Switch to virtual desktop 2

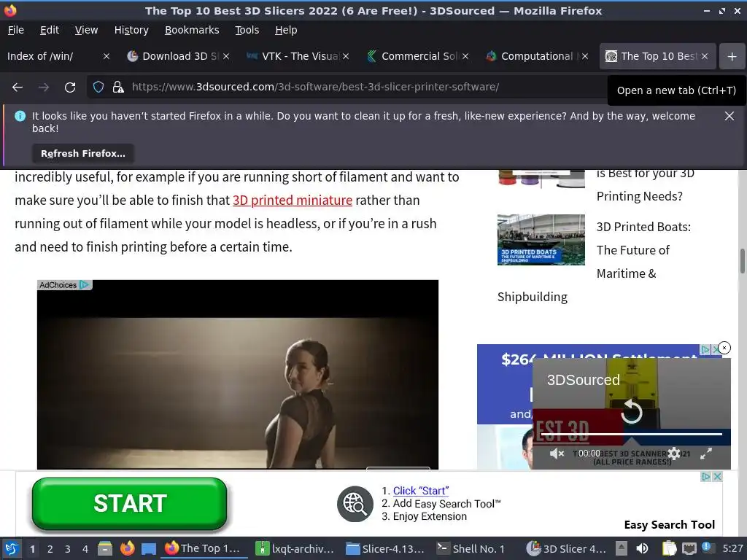point(50,549)
